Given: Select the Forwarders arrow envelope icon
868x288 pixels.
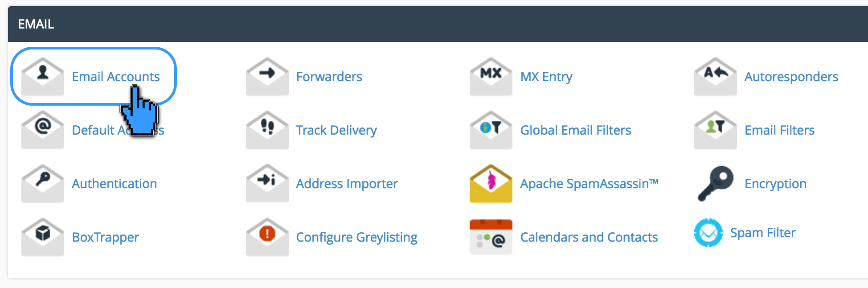Looking at the screenshot, I should (266, 76).
